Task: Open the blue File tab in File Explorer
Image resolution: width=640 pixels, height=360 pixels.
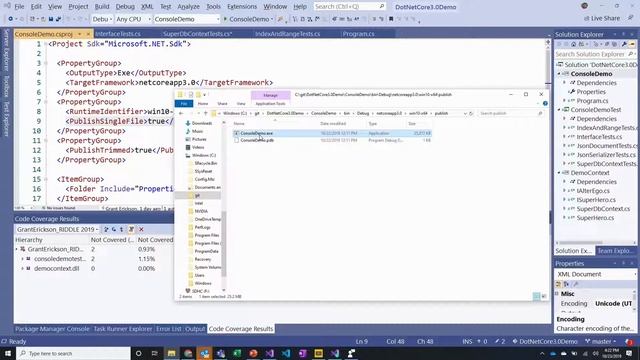Action: [184, 104]
